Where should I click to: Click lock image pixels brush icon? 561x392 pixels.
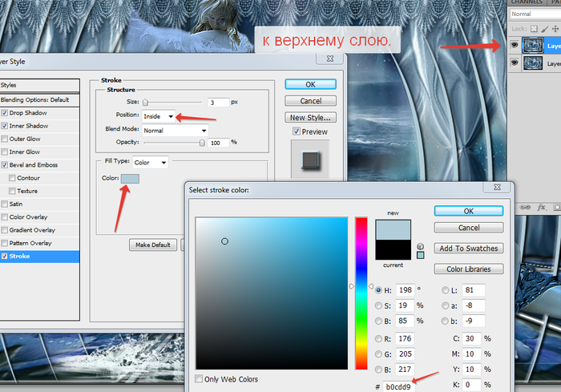pyautogui.click(x=544, y=29)
